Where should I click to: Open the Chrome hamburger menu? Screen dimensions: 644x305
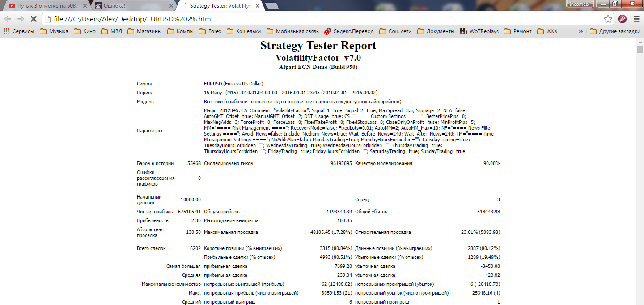[636, 19]
